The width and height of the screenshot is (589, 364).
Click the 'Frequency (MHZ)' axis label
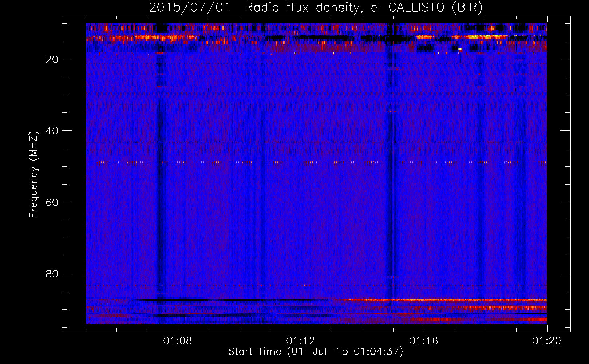(x=34, y=175)
